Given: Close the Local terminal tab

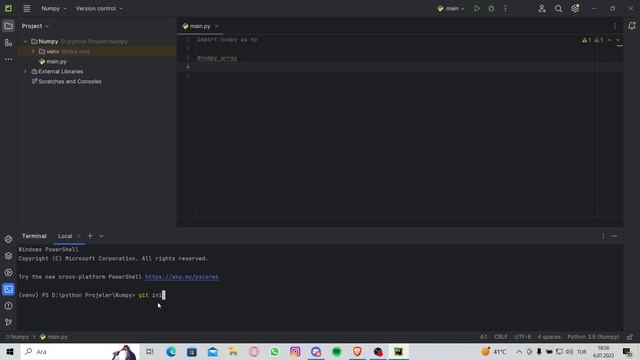Looking at the screenshot, I should 78,236.
